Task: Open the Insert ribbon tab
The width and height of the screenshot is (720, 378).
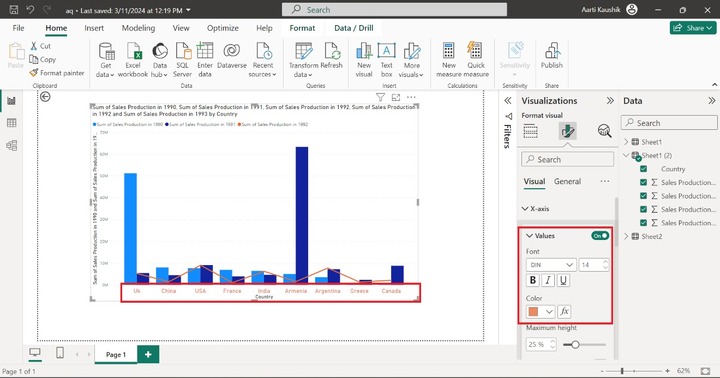Action: point(94,28)
